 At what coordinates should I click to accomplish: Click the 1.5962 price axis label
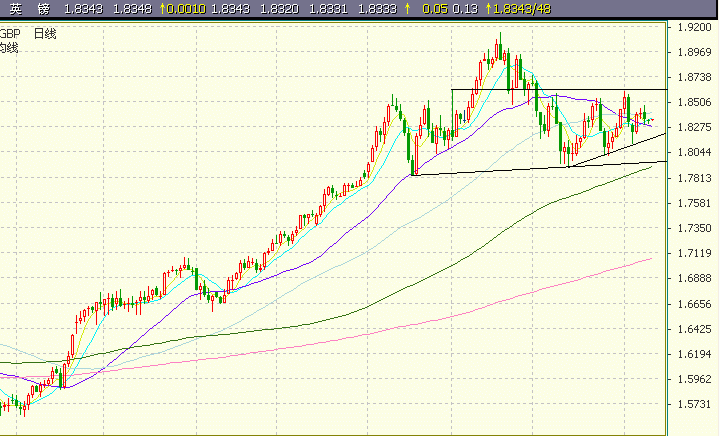(695, 379)
